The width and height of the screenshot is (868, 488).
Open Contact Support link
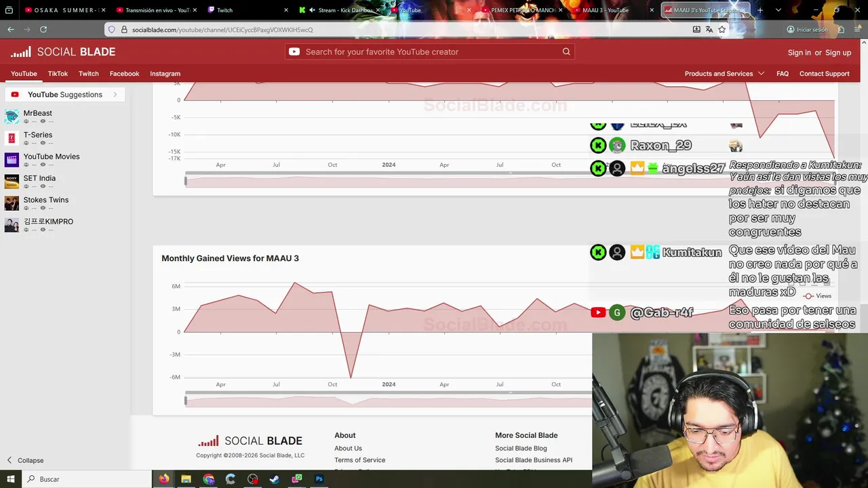[x=824, y=74]
